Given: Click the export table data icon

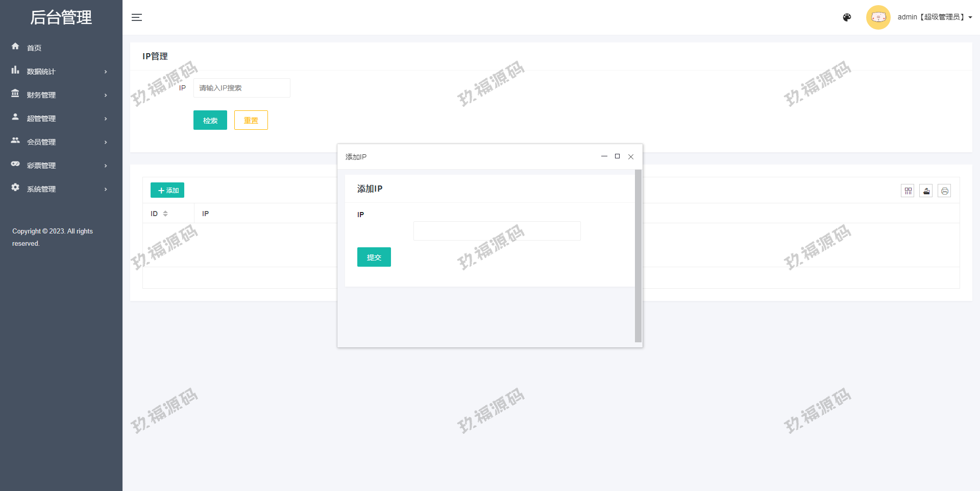Looking at the screenshot, I should click(x=926, y=191).
